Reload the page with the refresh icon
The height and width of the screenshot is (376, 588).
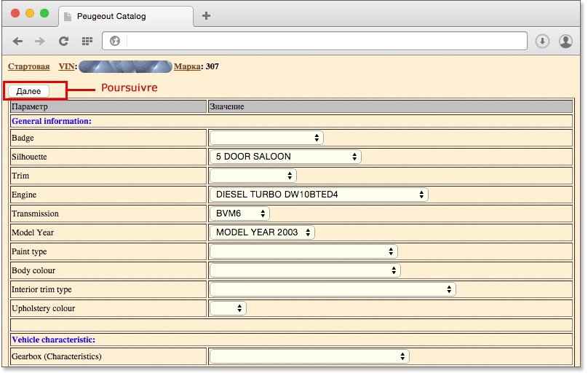click(x=63, y=41)
